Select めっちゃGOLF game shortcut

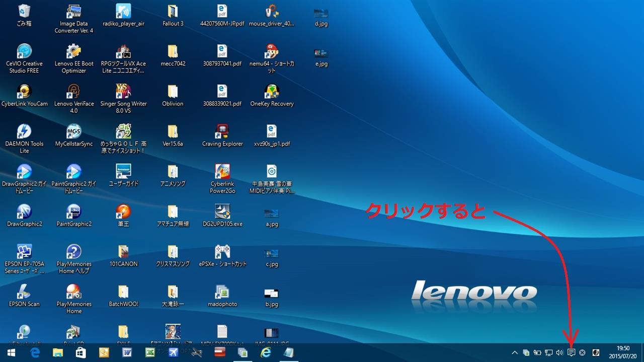pos(123,138)
